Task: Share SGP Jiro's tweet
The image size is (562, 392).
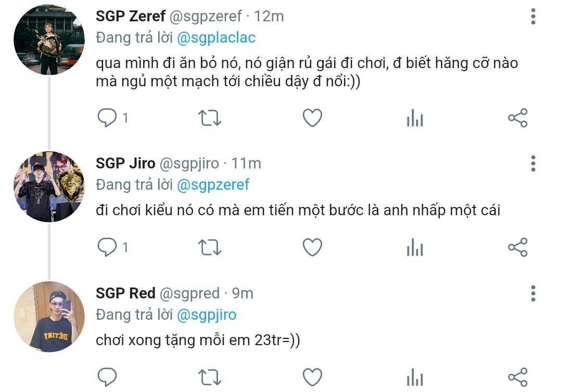Action: tap(518, 247)
